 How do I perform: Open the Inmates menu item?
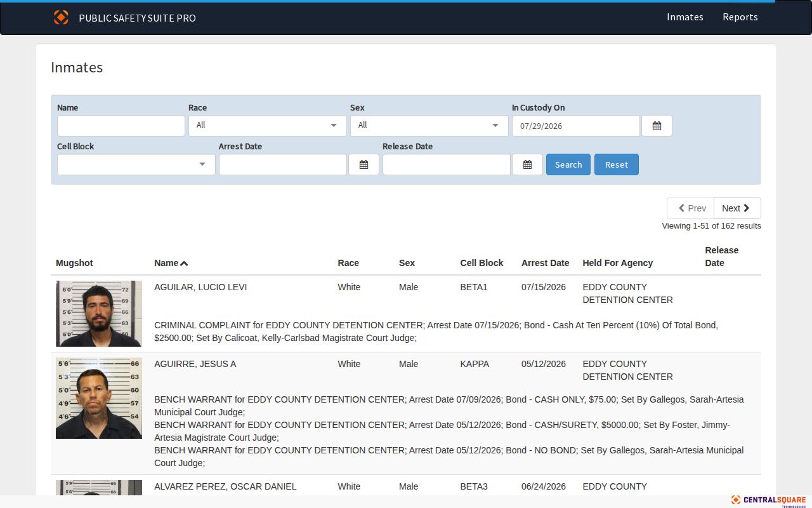click(684, 17)
